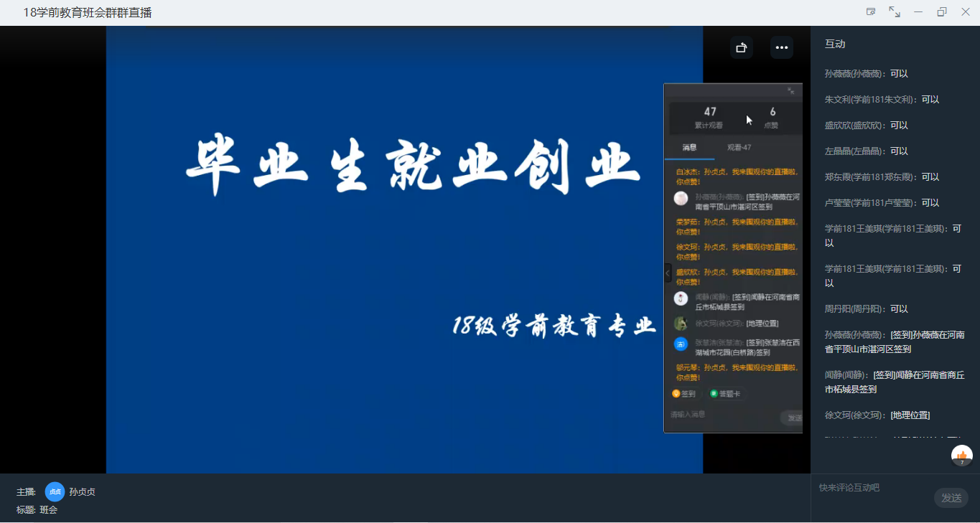Screen dimensions: 980x523
Task: Switch to the 观看-47 tab
Action: [739, 148]
